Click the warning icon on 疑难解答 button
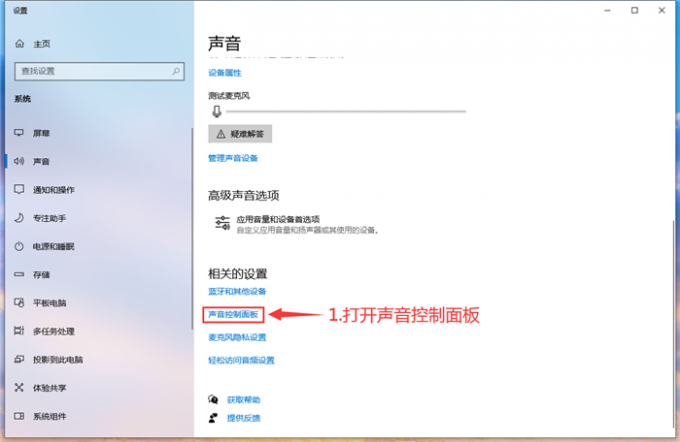Viewport: 680px width, 442px height. 221,134
